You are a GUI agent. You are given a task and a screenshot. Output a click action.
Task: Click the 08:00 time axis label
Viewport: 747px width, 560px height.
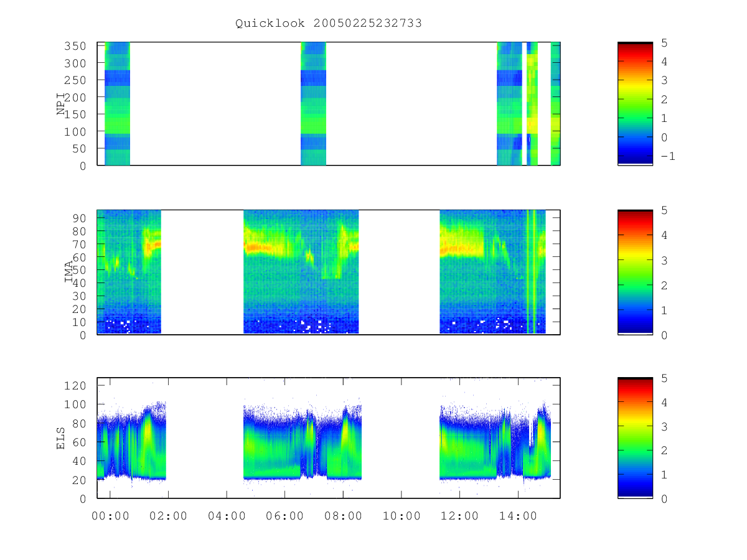[343, 515]
